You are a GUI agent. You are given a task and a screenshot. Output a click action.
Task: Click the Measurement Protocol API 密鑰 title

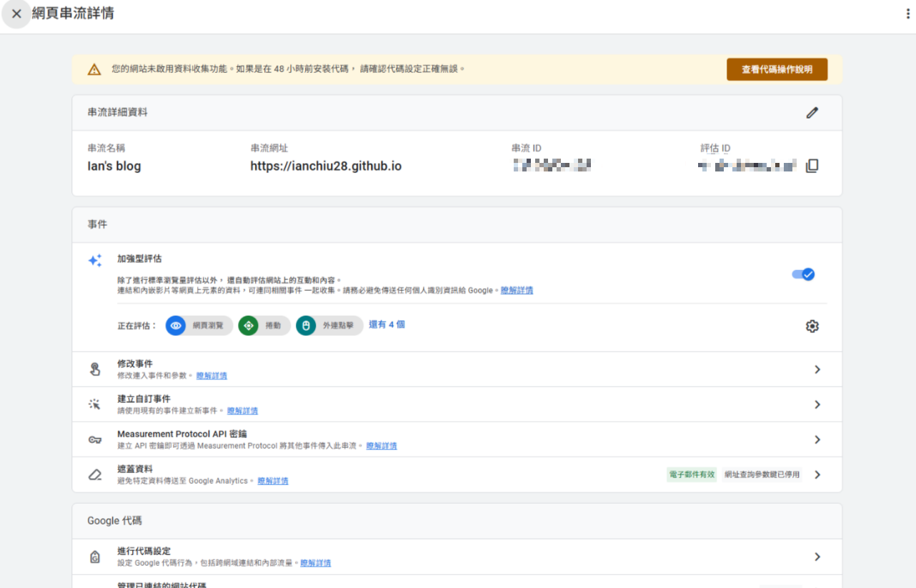coord(182,434)
